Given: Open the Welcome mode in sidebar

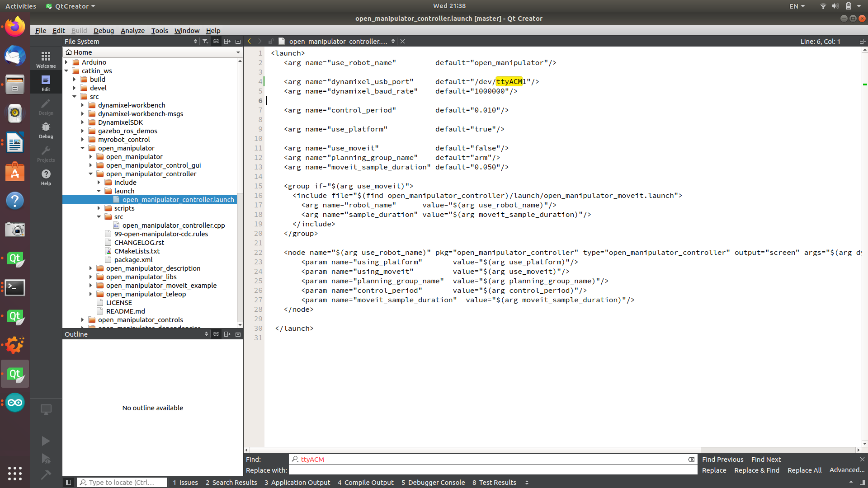Looking at the screenshot, I should click(x=46, y=59).
